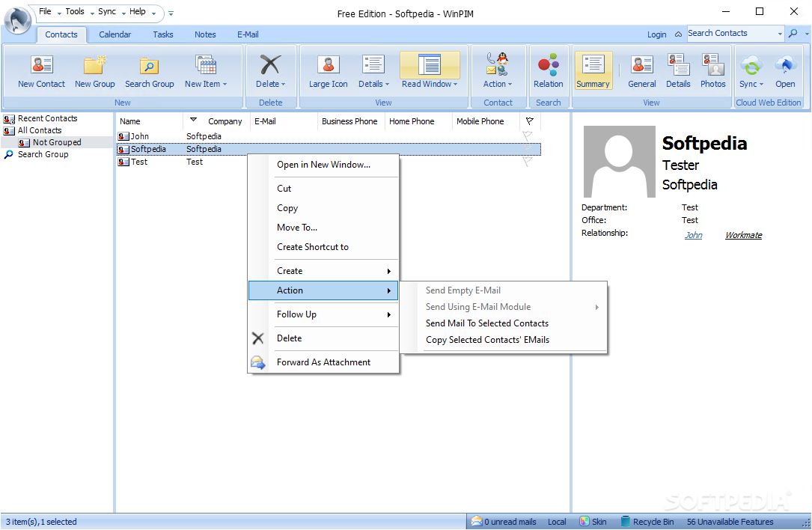Open the Search Group ribbon tool
Screen dimensions: 812x530
point(149,72)
